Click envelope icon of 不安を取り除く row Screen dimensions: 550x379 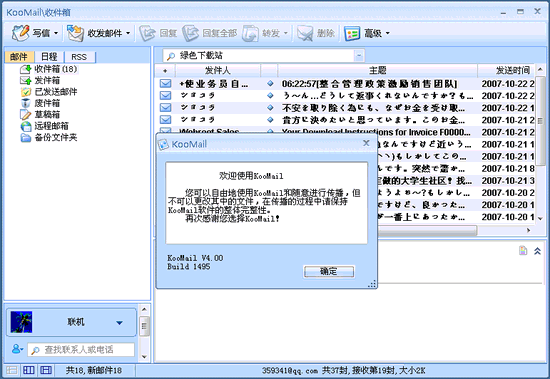166,108
